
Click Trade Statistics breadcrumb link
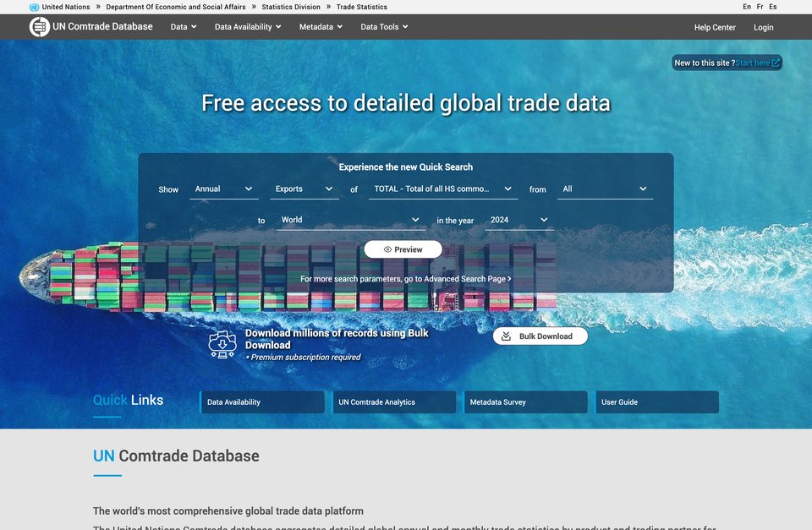pyautogui.click(x=362, y=8)
